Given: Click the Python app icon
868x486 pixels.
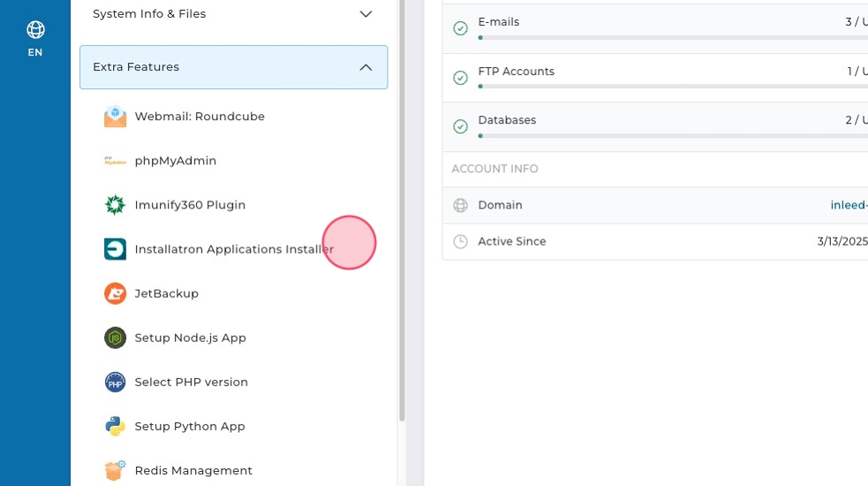Looking at the screenshot, I should pos(115,426).
